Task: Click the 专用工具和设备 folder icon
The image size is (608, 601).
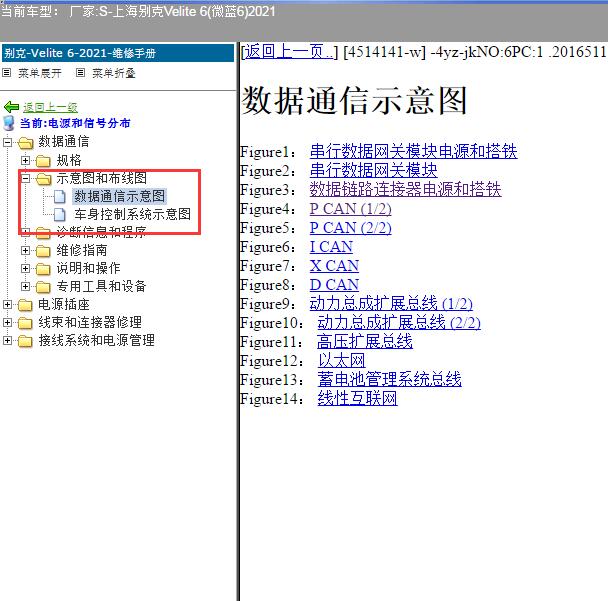Action: [43, 287]
